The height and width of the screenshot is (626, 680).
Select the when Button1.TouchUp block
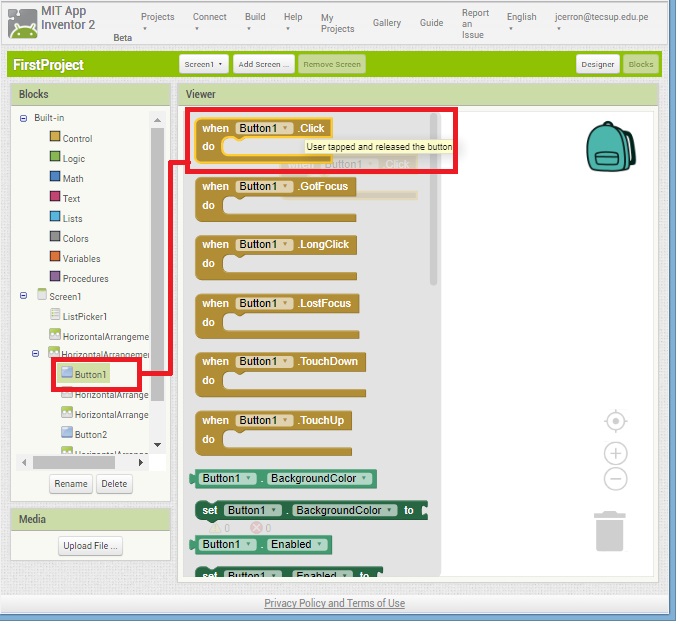(x=273, y=433)
